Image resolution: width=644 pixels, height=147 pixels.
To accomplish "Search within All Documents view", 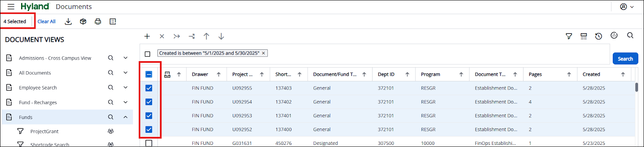I will [x=110, y=73].
